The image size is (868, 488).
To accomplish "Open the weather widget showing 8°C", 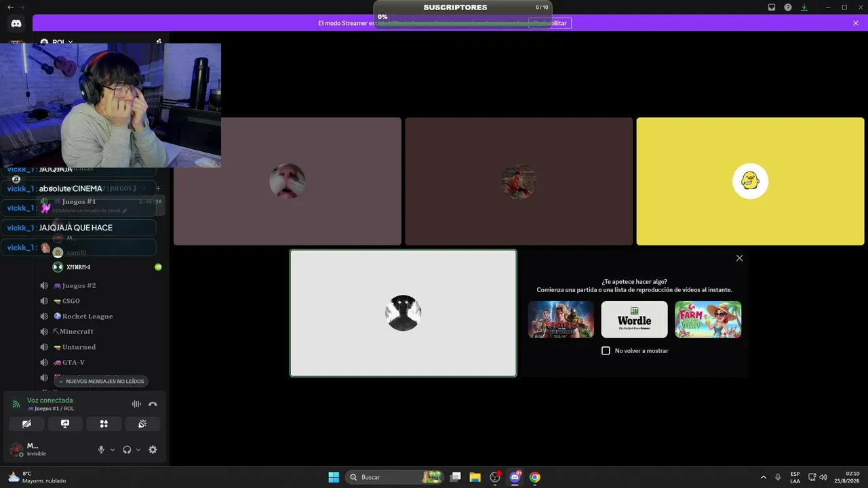I will click(37, 477).
